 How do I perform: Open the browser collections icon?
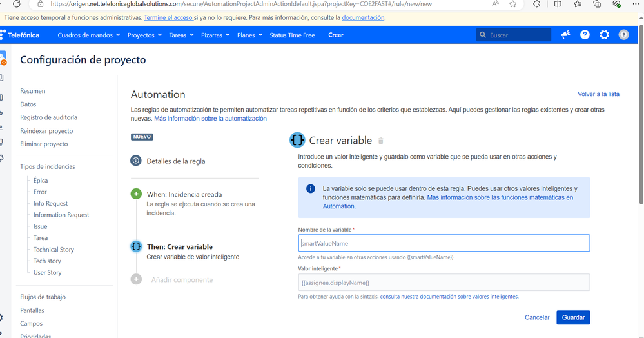[597, 4]
